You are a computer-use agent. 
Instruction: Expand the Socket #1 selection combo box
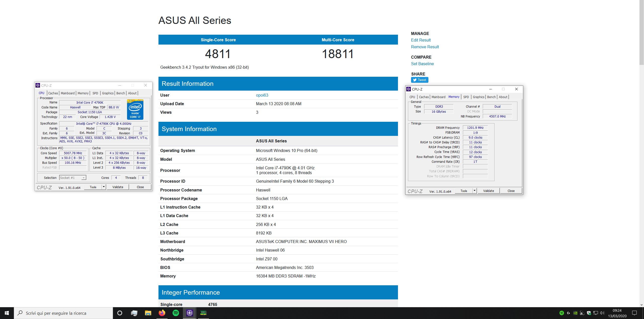[x=73, y=178]
